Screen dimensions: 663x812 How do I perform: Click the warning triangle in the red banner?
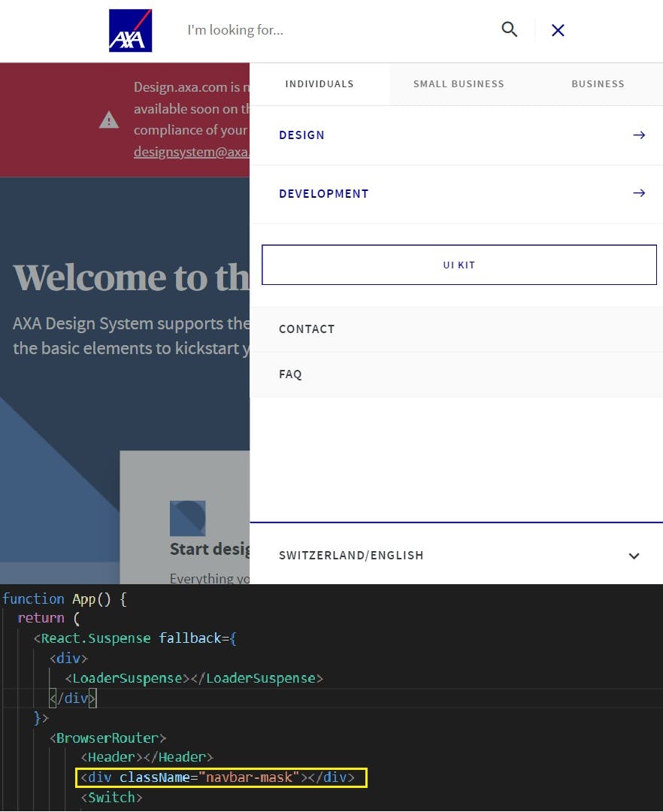[x=108, y=120]
